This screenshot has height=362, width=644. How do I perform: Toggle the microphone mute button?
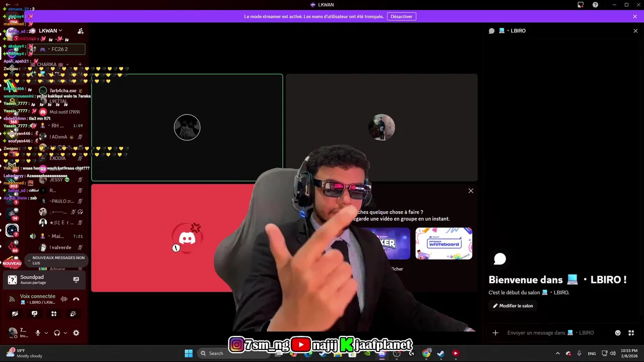tap(38, 333)
